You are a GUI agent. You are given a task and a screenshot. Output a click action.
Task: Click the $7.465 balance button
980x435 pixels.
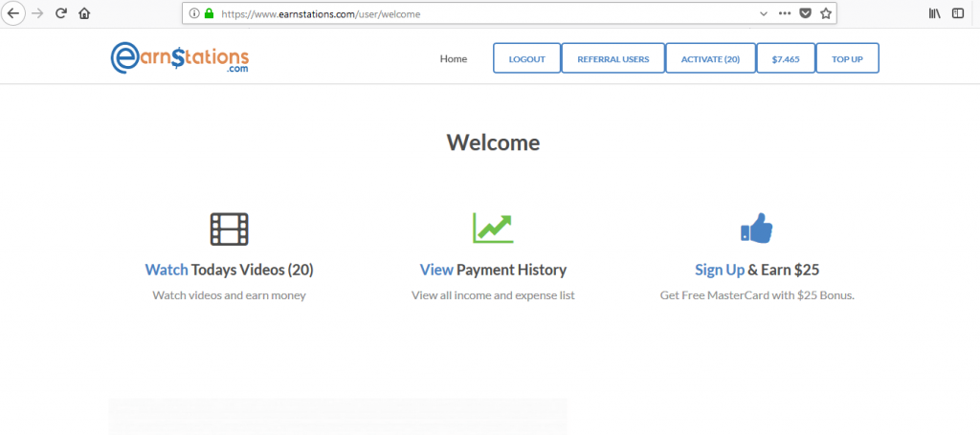(x=786, y=59)
